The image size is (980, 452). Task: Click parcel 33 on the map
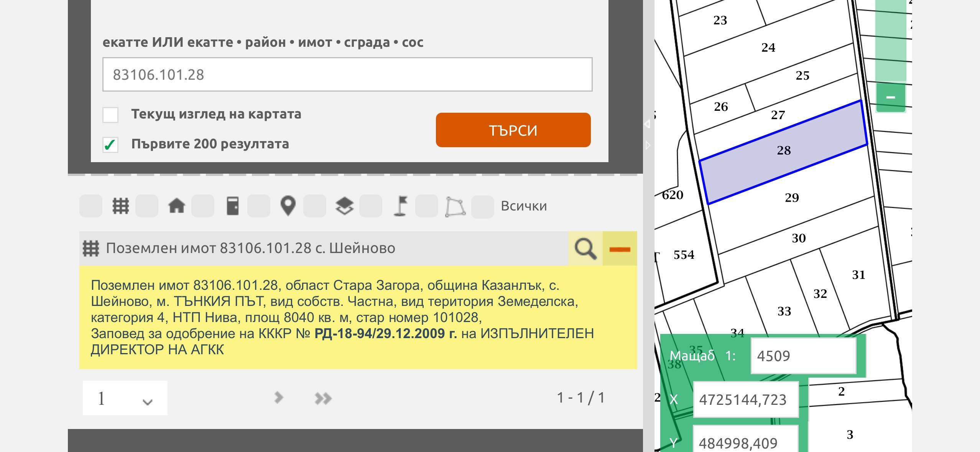[x=784, y=311]
